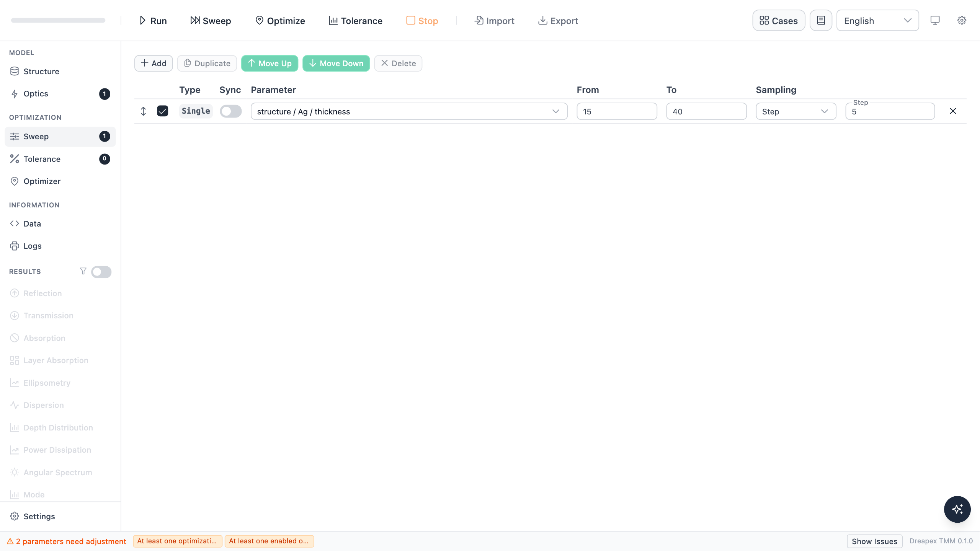The height and width of the screenshot is (551, 980).
Task: Click the Move Up button
Action: coord(269,64)
